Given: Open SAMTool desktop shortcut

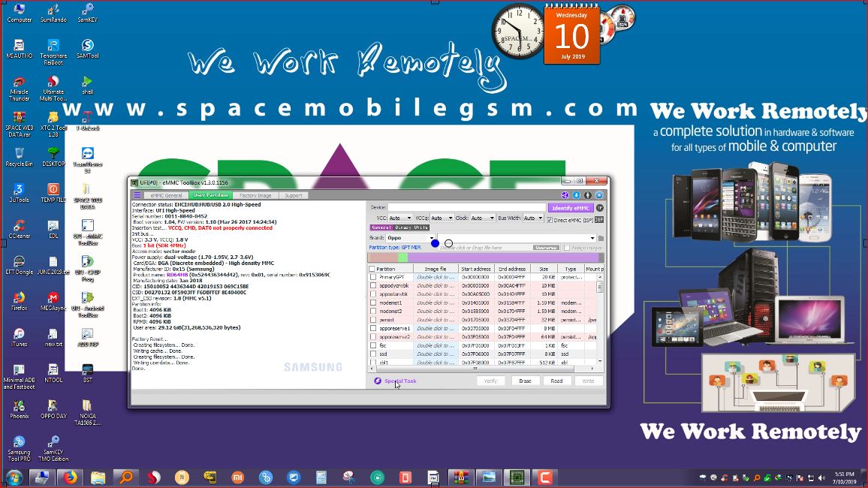Looking at the screenshot, I should 87,49.
